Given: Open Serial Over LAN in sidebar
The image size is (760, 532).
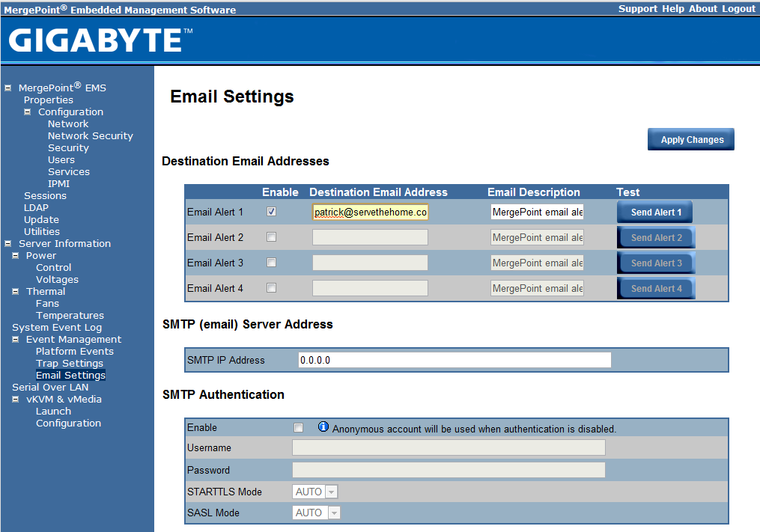Looking at the screenshot, I should (x=50, y=387).
